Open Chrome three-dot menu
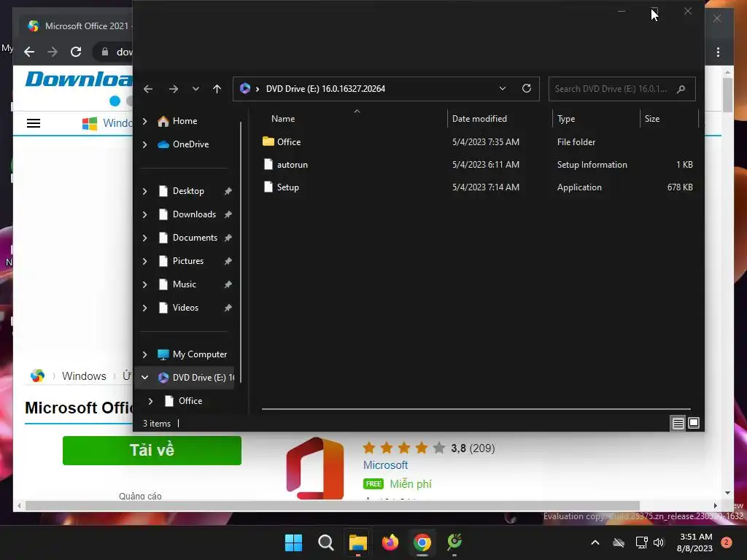 [718, 52]
